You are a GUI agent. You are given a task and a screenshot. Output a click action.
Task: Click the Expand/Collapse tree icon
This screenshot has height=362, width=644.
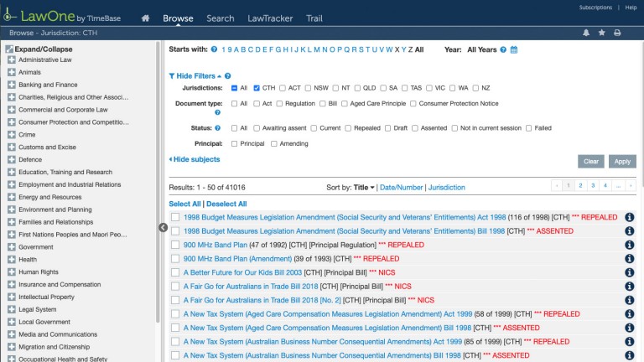(x=9, y=49)
